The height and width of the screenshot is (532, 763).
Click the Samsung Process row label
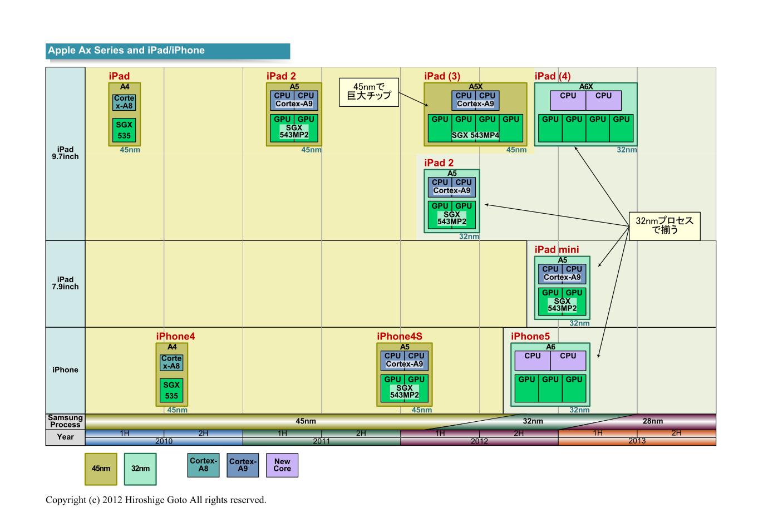tap(65, 421)
